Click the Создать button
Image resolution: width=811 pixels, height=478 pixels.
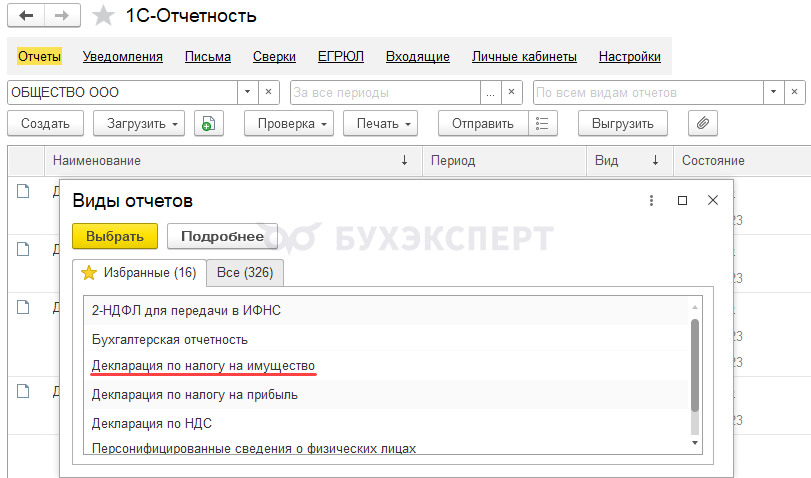(46, 124)
